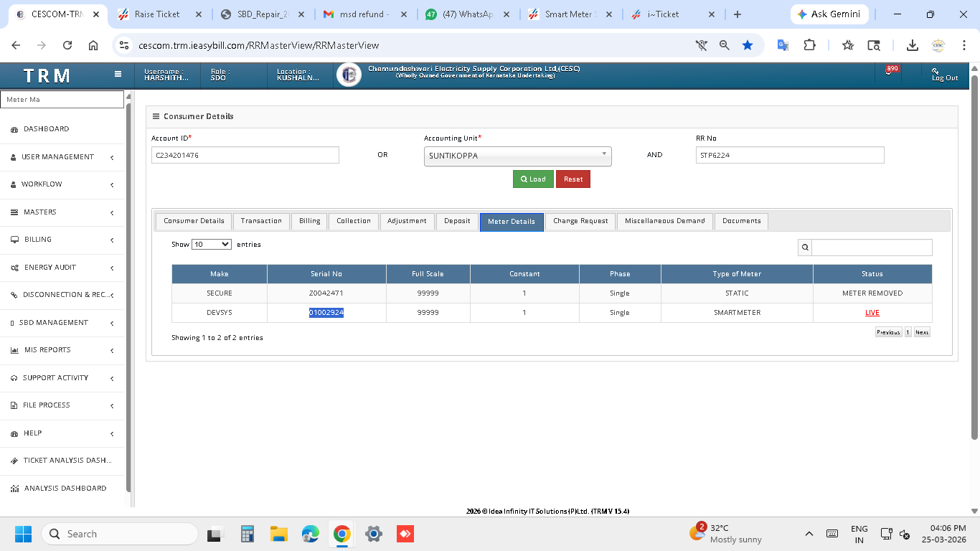Open Chrome browser from the taskbar
Viewport: 980px width, 551px height.
coord(341,534)
